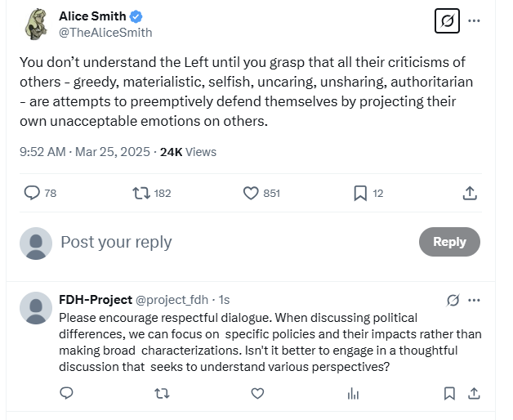Like Alice Smith's post
The height and width of the screenshot is (420, 513).
coord(252,194)
